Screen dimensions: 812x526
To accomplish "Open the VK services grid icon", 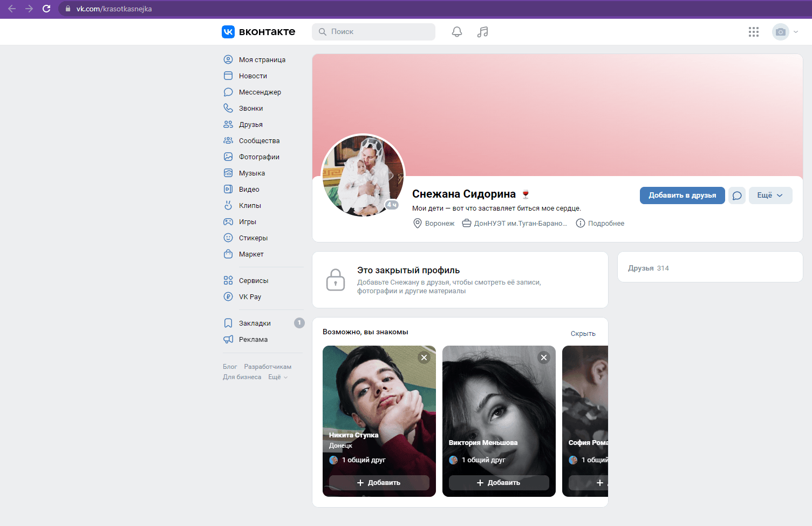I will 754,32.
